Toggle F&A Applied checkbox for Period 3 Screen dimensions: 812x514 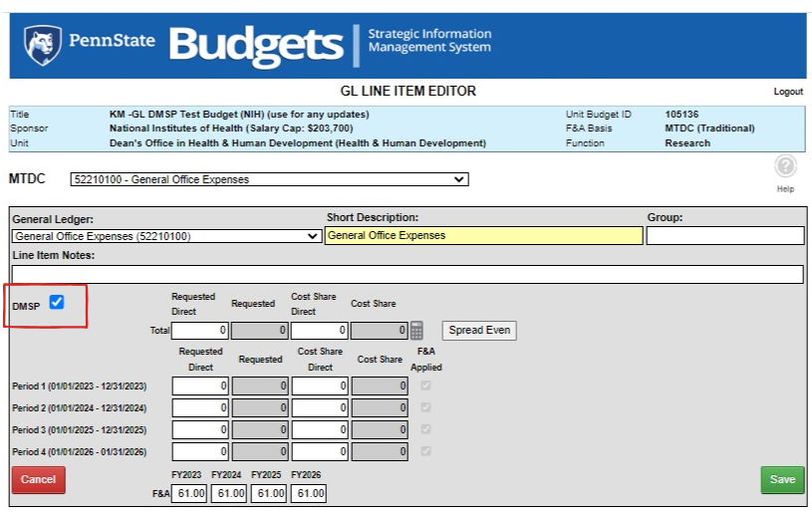tap(425, 429)
